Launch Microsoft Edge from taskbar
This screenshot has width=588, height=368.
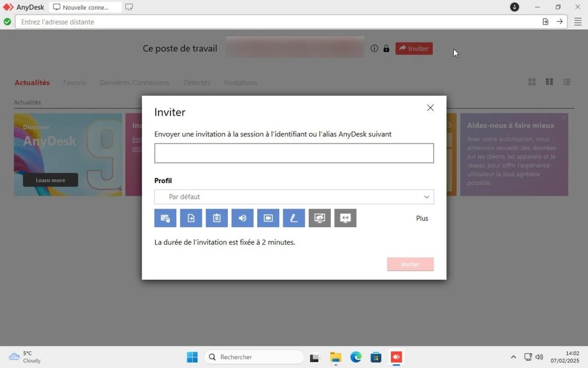pos(356,357)
